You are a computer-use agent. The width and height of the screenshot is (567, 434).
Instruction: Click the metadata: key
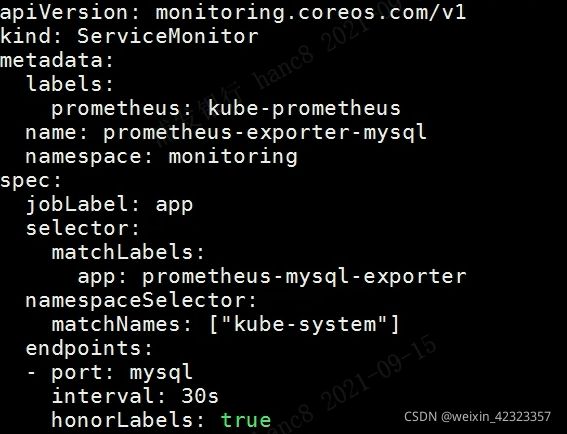(57, 60)
